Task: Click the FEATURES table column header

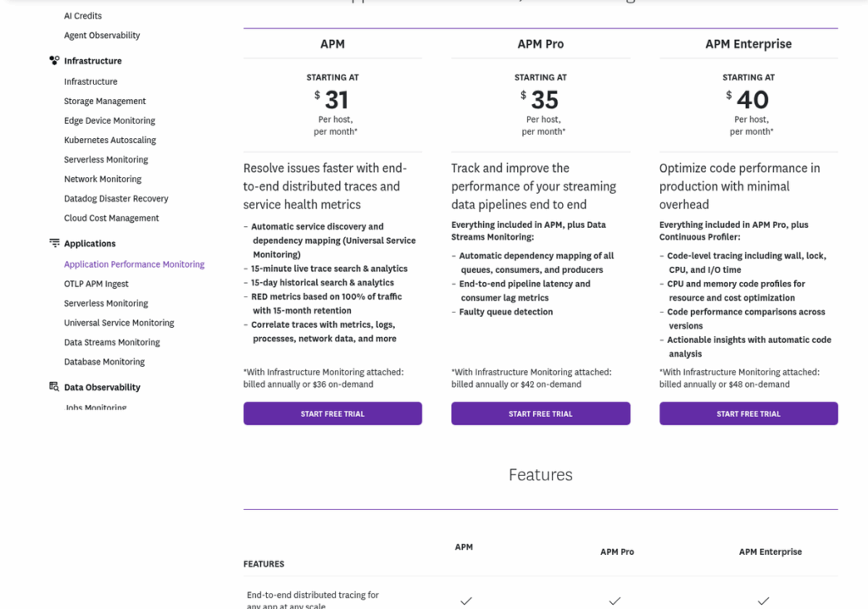Action: [264, 563]
